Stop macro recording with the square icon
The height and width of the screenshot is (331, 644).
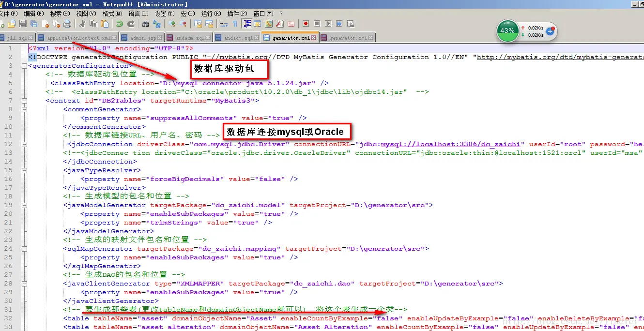click(317, 23)
